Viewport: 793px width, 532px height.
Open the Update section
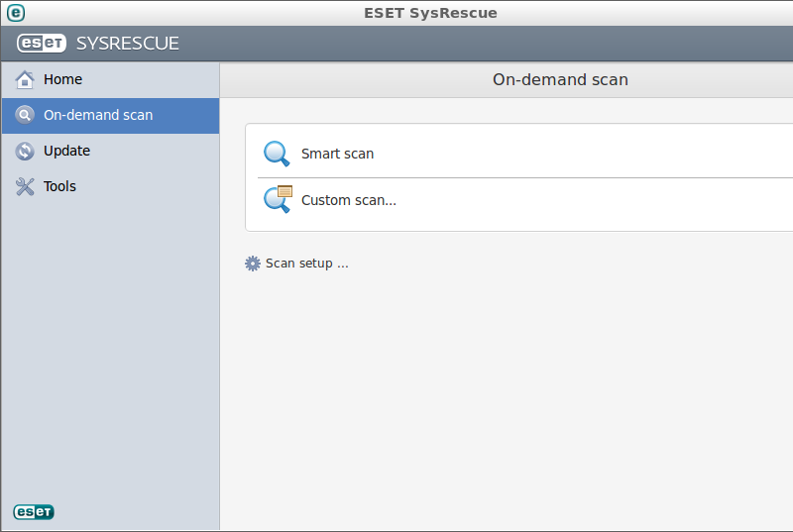(x=66, y=151)
